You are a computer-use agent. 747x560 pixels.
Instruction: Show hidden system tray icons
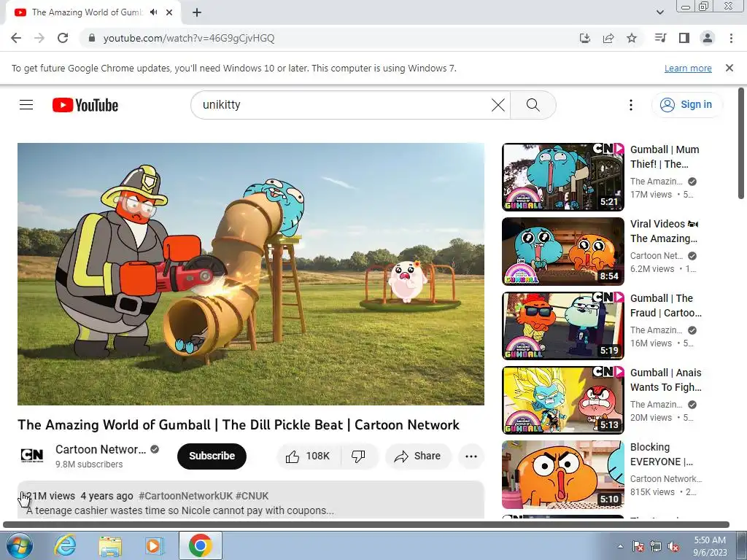point(620,546)
